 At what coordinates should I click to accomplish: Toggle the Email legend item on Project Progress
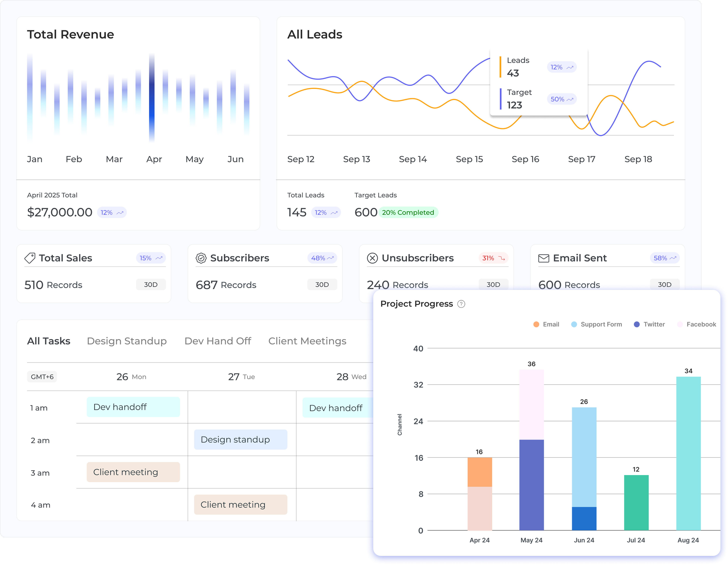point(547,324)
